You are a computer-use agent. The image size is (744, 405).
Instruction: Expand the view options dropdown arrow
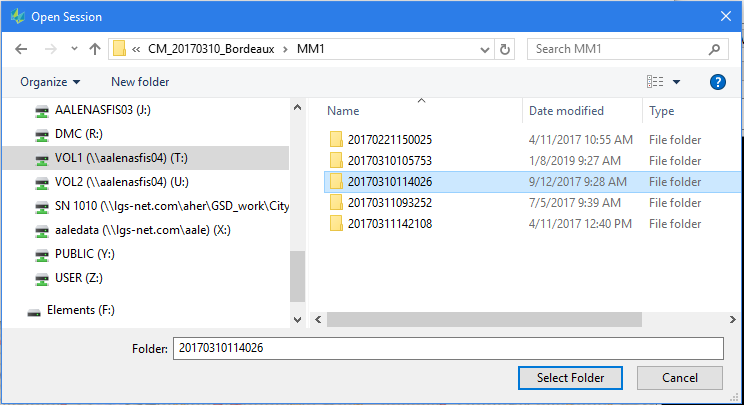click(x=677, y=82)
